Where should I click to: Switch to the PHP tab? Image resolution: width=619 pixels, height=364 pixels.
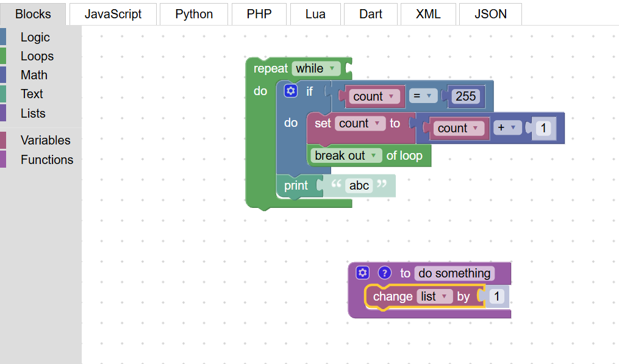259,14
